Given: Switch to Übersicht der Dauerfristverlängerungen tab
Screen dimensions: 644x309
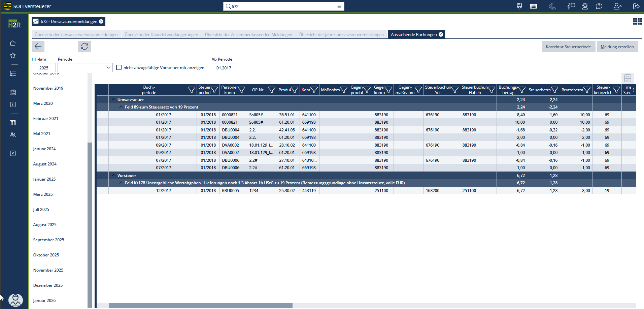Looking at the screenshot, I should [161, 35].
